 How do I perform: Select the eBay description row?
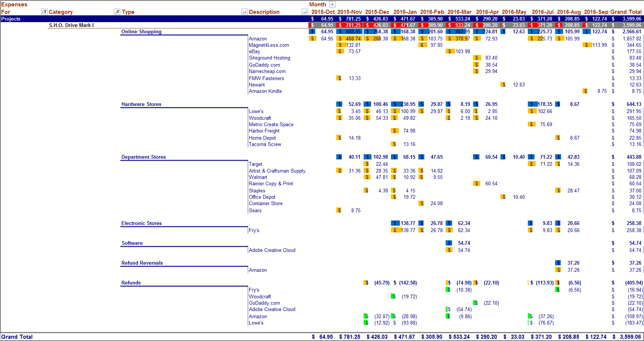[255, 52]
